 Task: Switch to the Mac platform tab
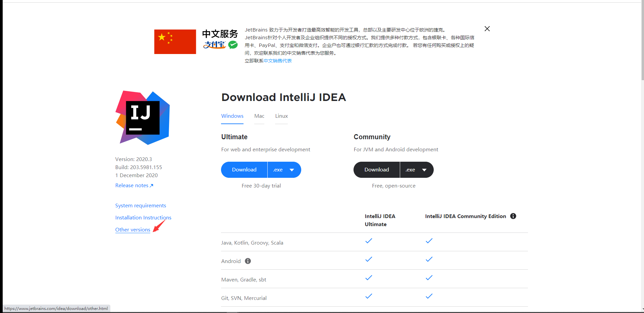pyautogui.click(x=259, y=116)
